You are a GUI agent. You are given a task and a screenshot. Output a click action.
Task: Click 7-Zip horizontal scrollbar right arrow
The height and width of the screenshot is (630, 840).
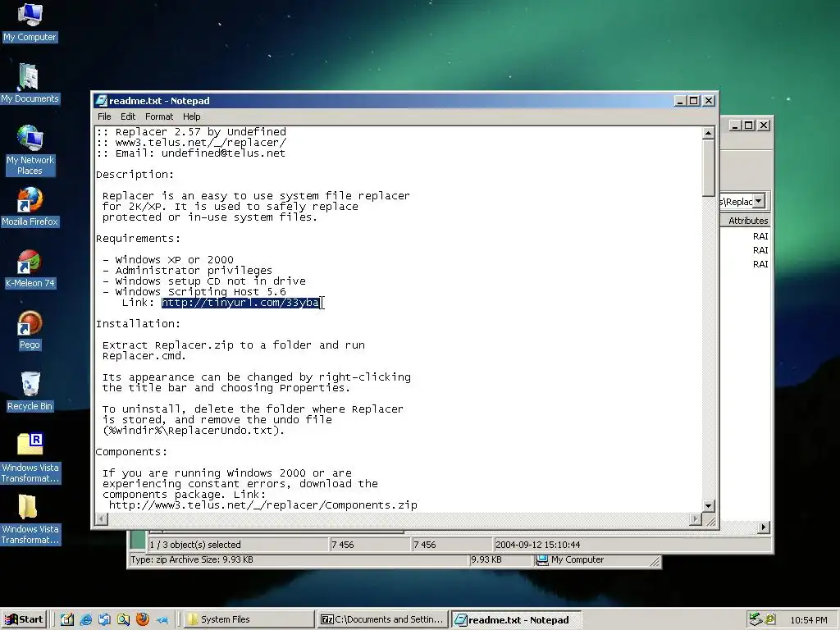[x=764, y=527]
